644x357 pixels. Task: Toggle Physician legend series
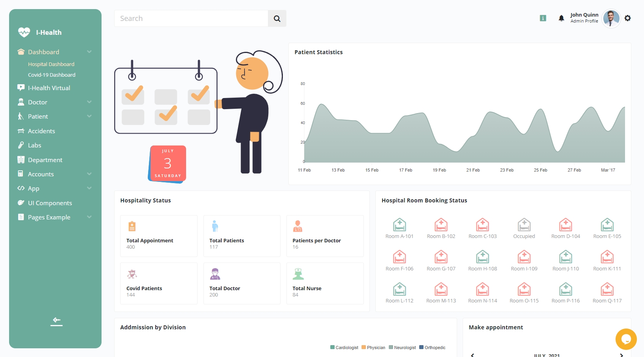pos(373,348)
